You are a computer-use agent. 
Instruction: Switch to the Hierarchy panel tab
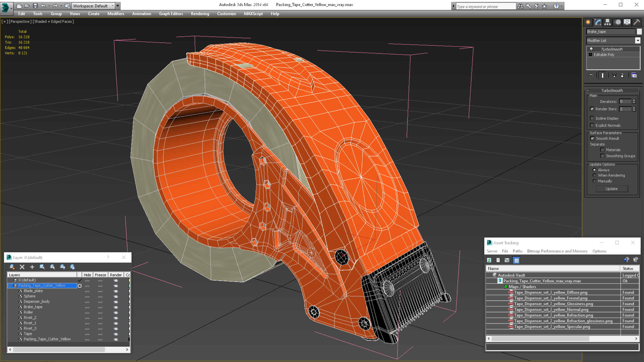tap(608, 22)
